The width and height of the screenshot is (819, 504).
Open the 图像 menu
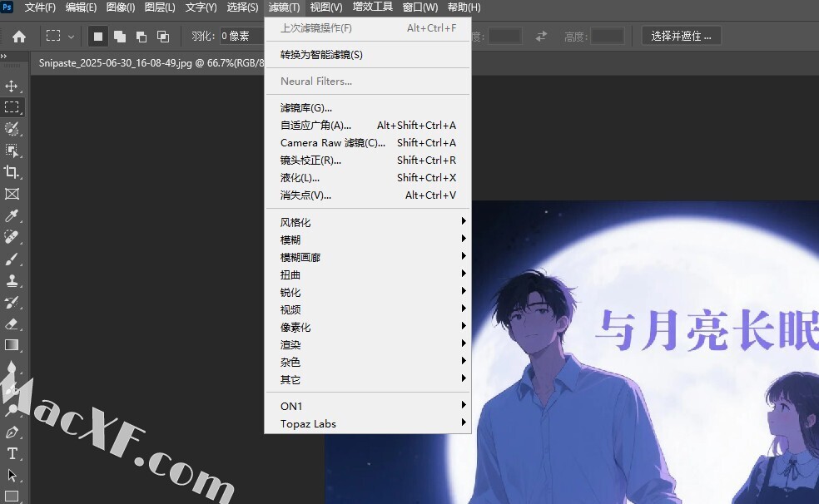click(x=121, y=7)
